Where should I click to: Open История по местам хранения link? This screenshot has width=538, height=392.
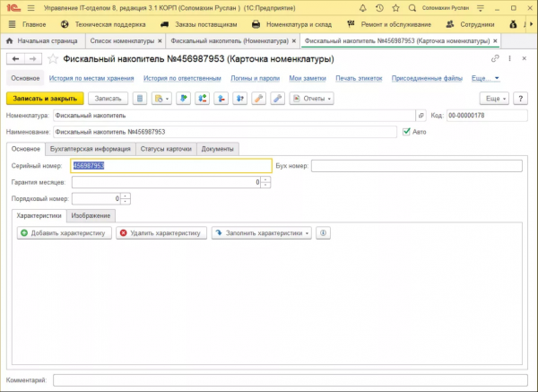(x=91, y=78)
